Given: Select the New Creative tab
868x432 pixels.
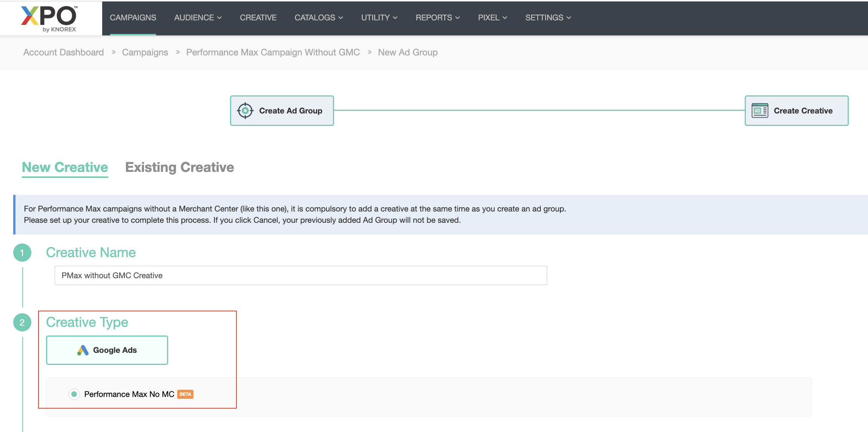Looking at the screenshot, I should tap(65, 167).
